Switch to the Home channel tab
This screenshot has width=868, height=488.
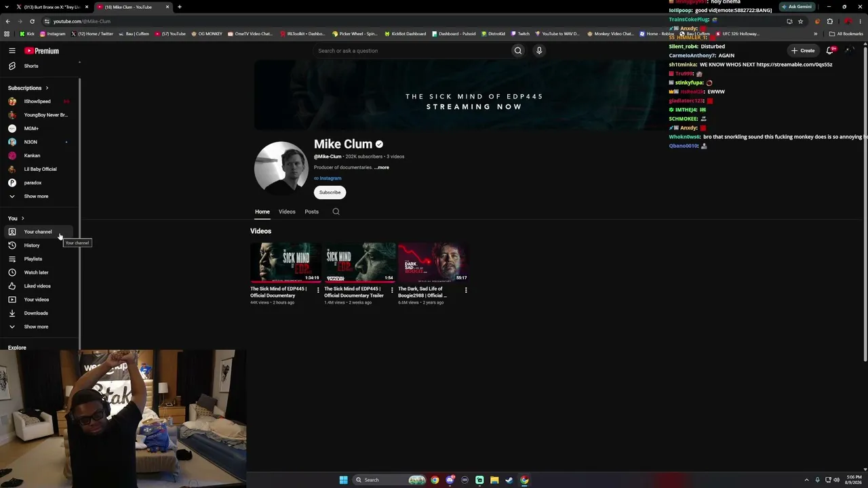(x=262, y=211)
